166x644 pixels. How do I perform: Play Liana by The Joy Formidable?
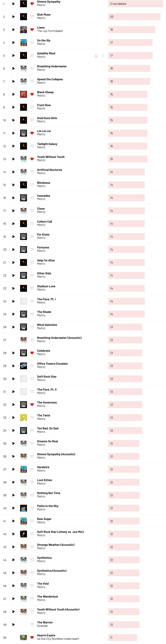pyautogui.click(x=13, y=30)
